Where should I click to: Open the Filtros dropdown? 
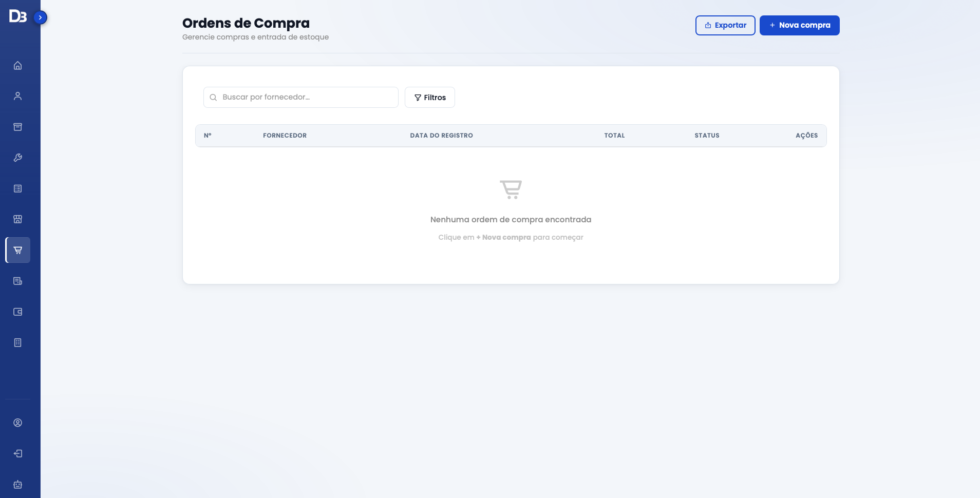tap(430, 98)
